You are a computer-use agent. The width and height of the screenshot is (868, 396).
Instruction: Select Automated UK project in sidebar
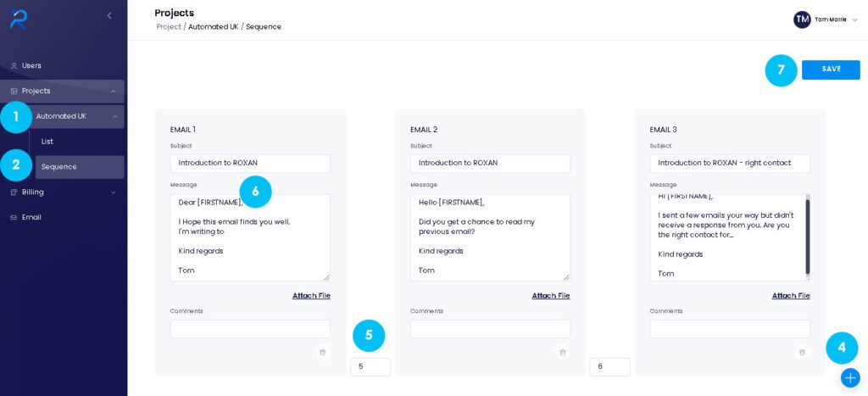[x=76, y=116]
